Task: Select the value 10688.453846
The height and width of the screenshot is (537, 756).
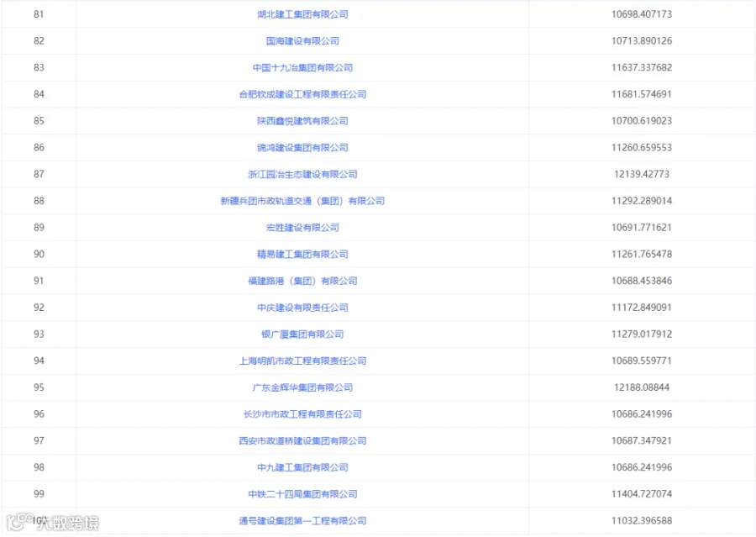Action: [641, 281]
